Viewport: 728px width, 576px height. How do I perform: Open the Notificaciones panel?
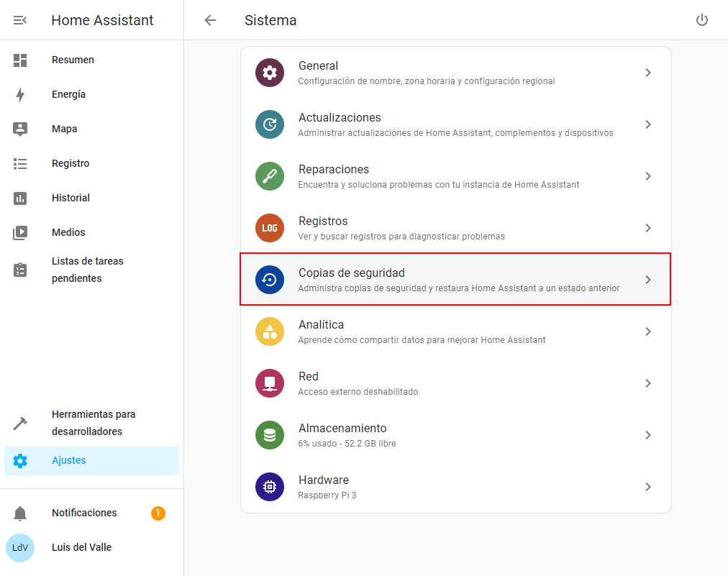coord(91,513)
